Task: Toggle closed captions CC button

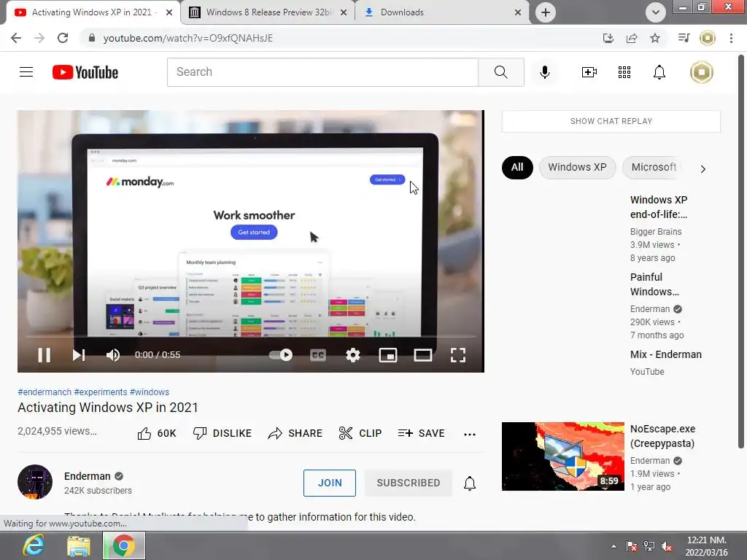Action: (x=318, y=355)
